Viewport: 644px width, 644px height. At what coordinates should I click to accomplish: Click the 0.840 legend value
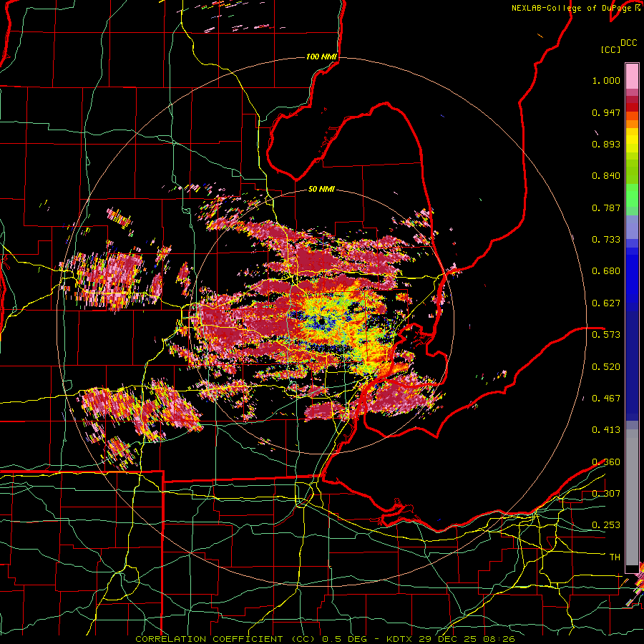coord(606,176)
